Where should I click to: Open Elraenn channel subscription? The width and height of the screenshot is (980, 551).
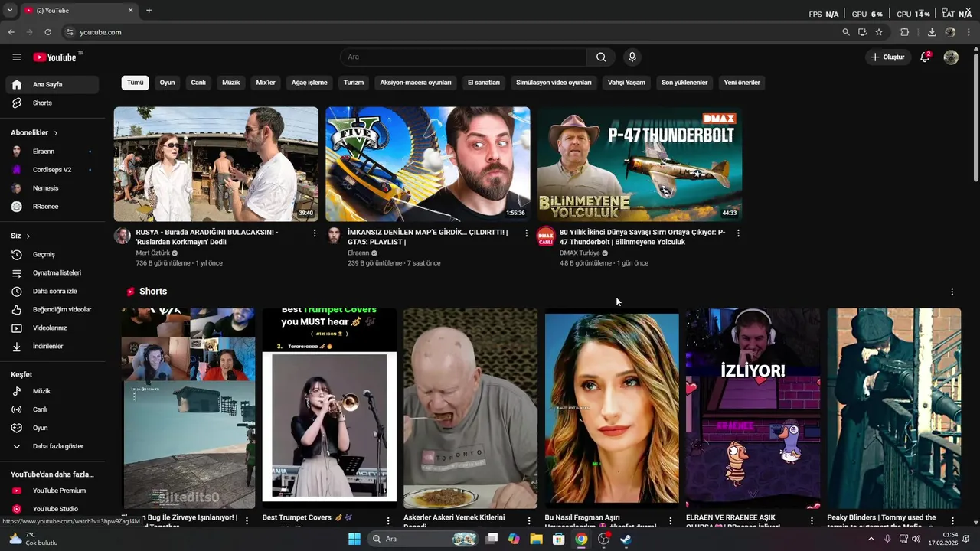(x=52, y=152)
